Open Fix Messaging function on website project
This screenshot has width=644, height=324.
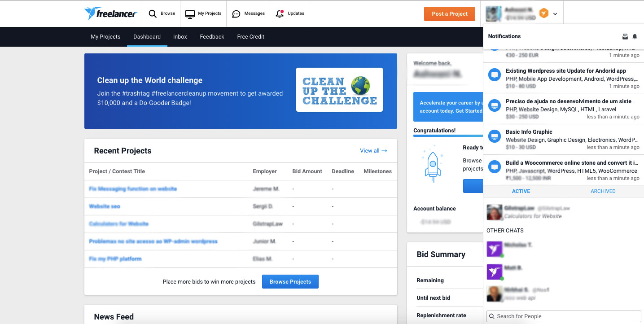pos(133,189)
